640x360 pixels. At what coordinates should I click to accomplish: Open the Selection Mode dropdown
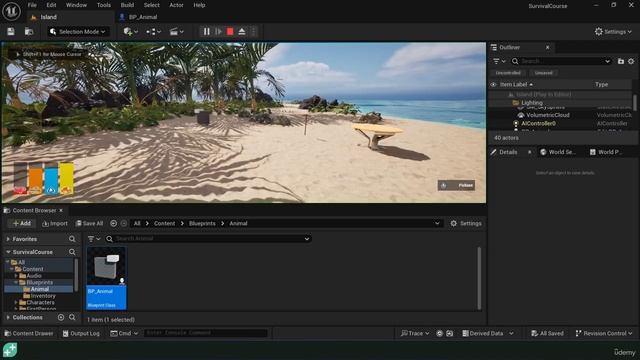coord(78,31)
